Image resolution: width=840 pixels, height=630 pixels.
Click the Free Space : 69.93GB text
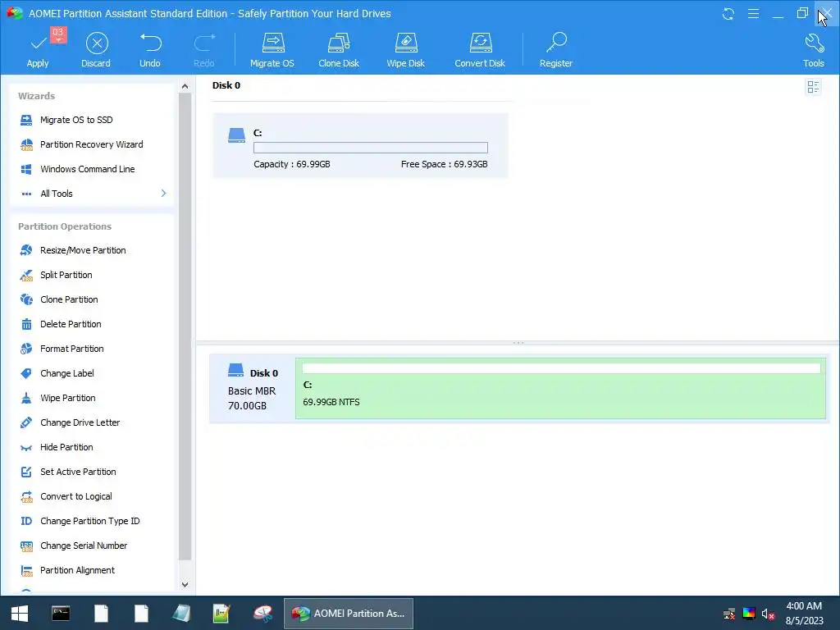click(444, 164)
